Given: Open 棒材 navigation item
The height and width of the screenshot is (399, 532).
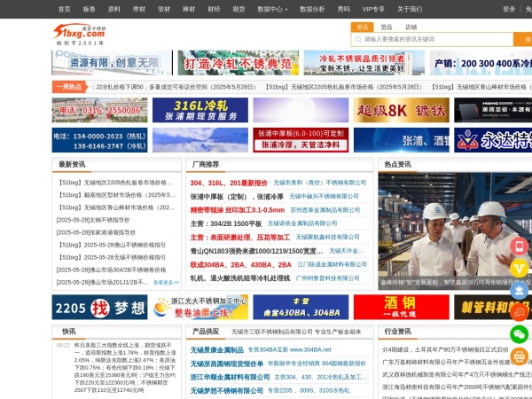Looking at the screenshot, I should click(x=189, y=9).
